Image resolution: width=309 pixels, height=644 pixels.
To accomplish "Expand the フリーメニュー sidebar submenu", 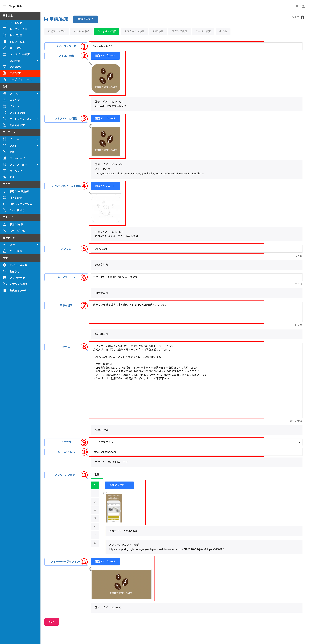I will pos(37,164).
